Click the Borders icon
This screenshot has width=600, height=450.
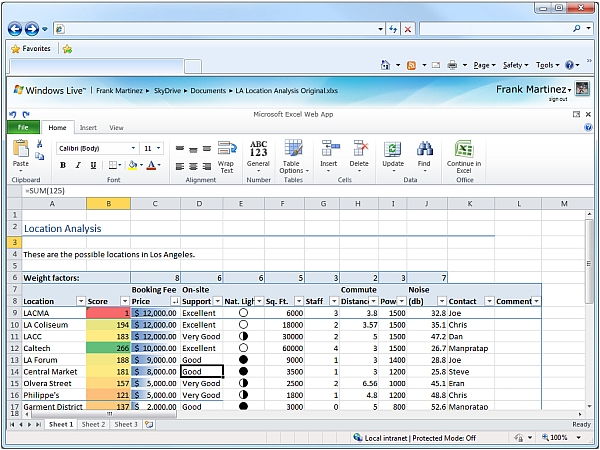(x=112, y=165)
